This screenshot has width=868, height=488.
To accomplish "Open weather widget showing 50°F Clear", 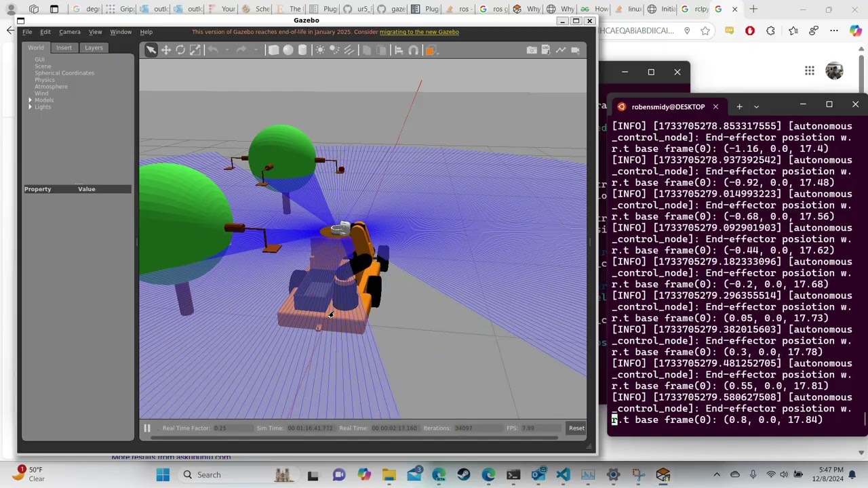I will pos(27,474).
